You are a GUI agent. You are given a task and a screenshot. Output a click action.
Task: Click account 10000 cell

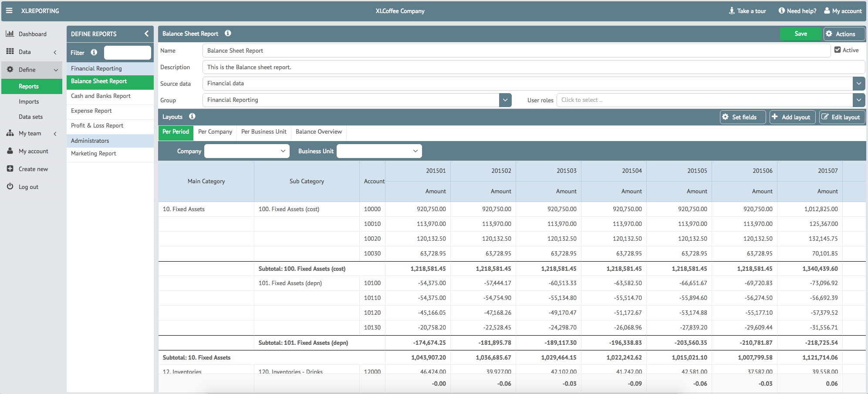tap(372, 209)
